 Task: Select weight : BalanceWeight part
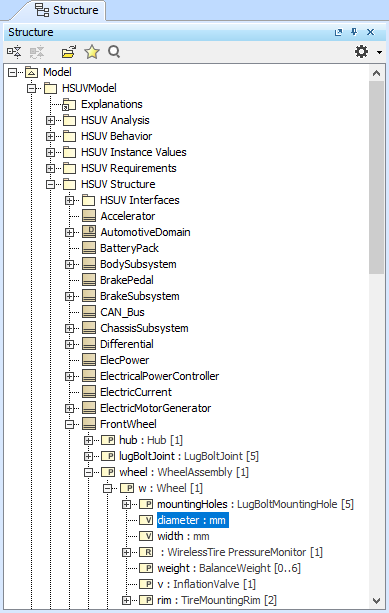point(229,568)
